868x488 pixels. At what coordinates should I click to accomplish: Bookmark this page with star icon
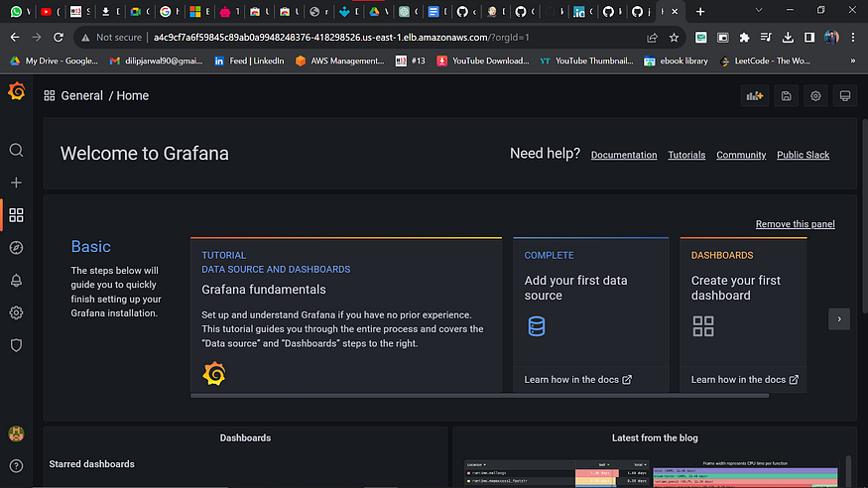(674, 38)
